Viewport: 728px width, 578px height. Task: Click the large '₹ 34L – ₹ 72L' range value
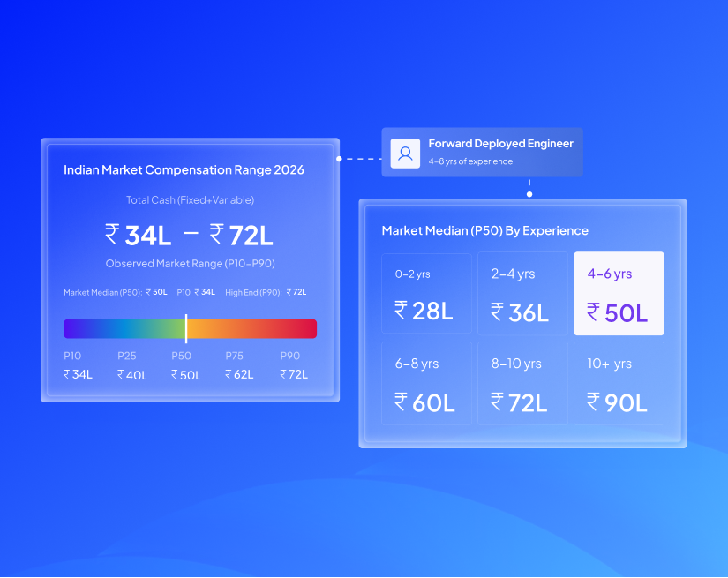coord(189,235)
